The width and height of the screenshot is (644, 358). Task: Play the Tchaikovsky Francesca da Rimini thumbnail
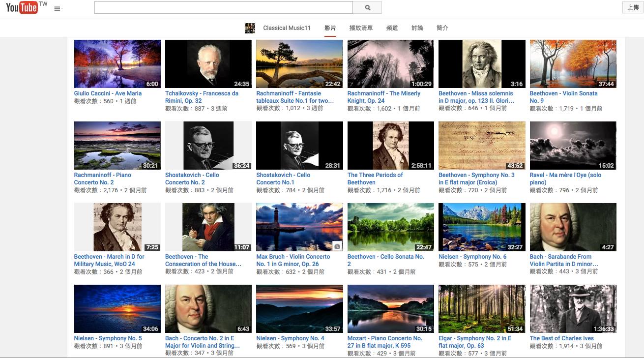click(208, 64)
